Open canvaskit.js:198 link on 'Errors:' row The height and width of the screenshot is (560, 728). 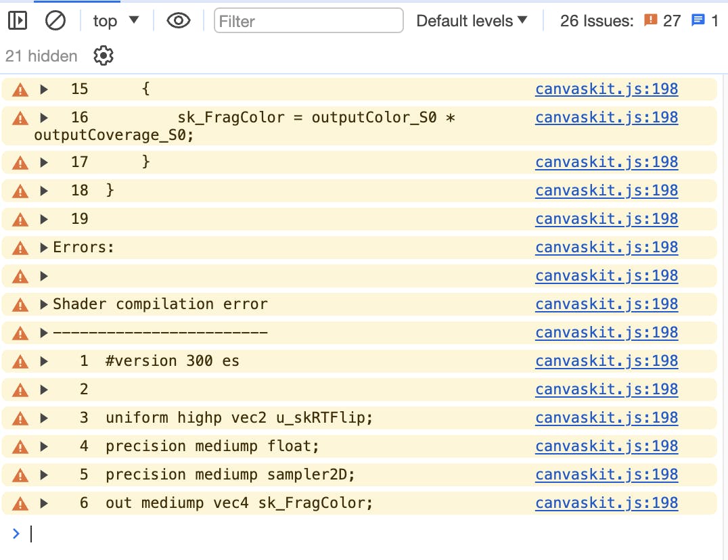click(606, 247)
